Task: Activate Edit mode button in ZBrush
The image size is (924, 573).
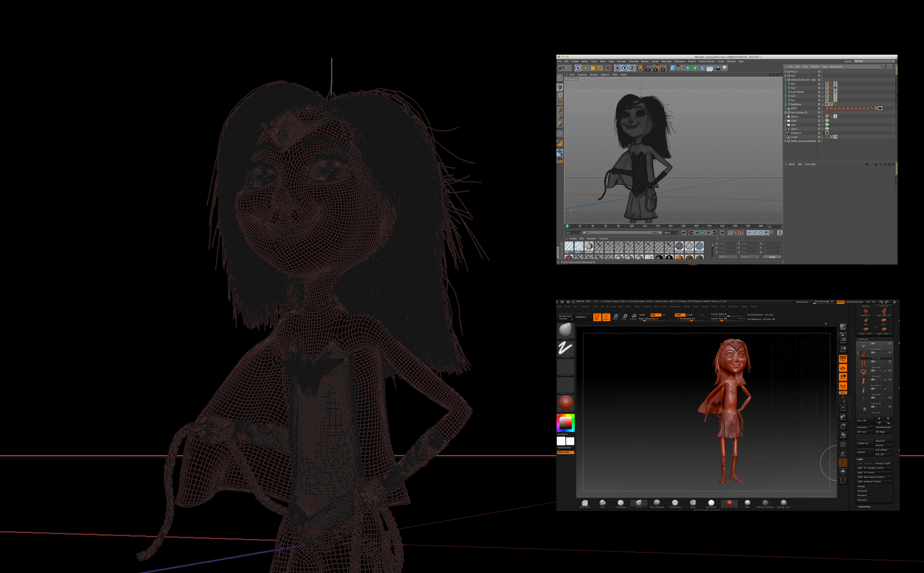Action: [597, 317]
